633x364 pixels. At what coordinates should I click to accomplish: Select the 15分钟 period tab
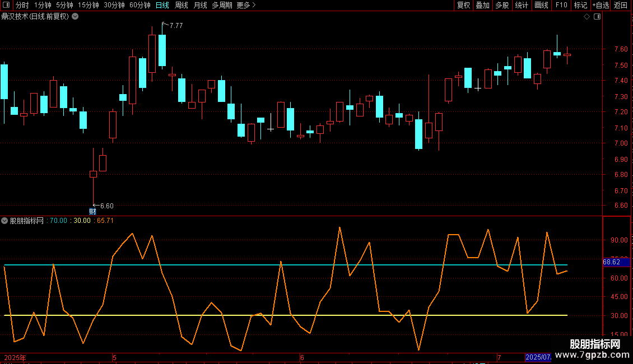pyautogui.click(x=89, y=5)
